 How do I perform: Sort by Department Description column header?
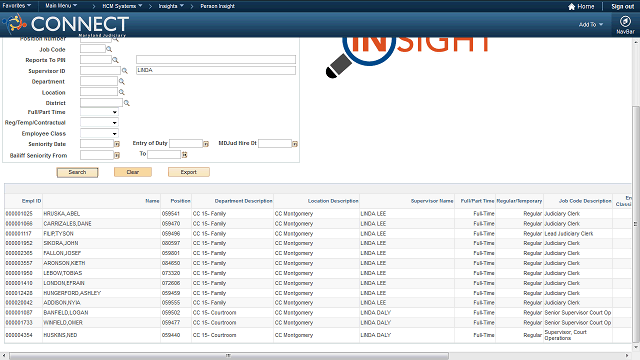point(244,201)
